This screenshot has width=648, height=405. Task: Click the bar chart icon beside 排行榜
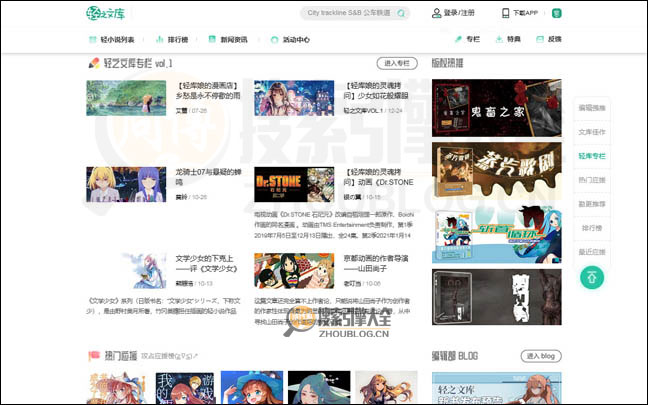(x=160, y=39)
